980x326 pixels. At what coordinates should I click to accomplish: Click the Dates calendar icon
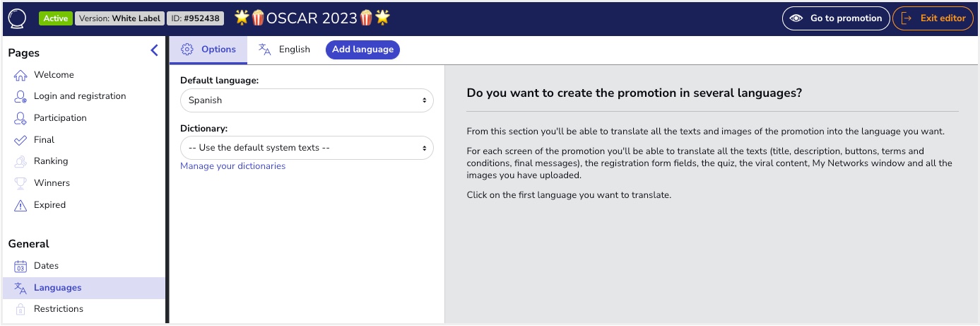click(20, 266)
